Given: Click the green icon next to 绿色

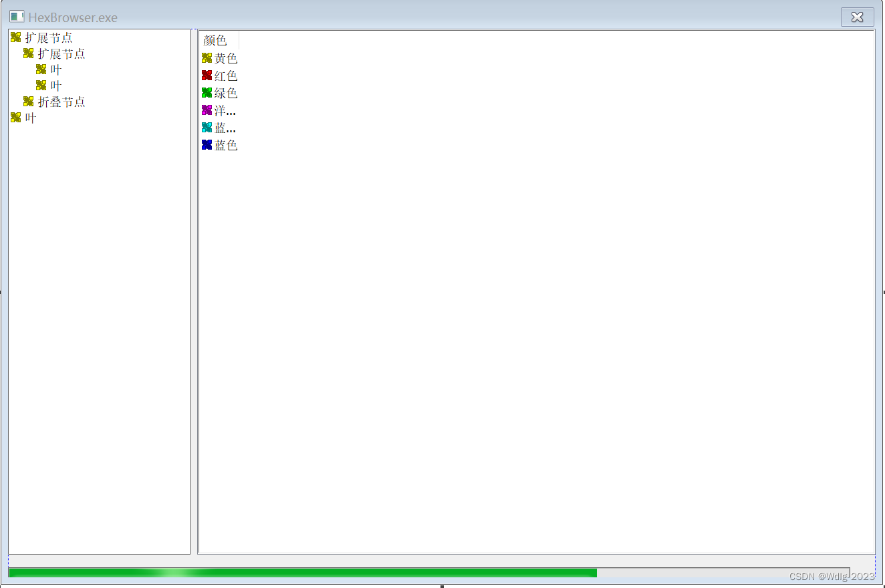Looking at the screenshot, I should (207, 93).
